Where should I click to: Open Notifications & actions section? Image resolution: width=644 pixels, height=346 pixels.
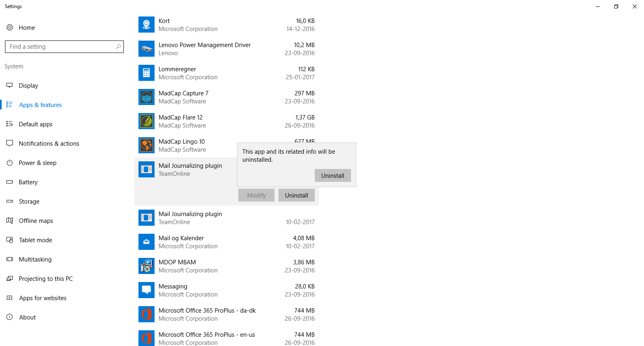pos(64,143)
